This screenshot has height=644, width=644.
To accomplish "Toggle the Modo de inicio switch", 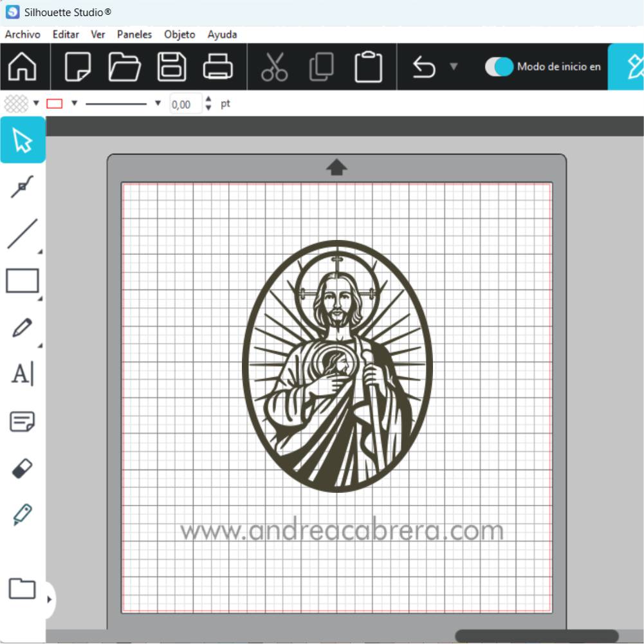I will 499,67.
